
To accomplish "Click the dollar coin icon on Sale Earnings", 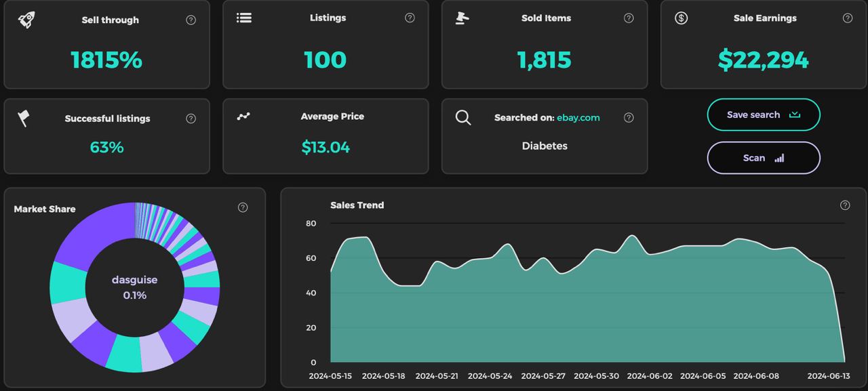I will tap(682, 18).
